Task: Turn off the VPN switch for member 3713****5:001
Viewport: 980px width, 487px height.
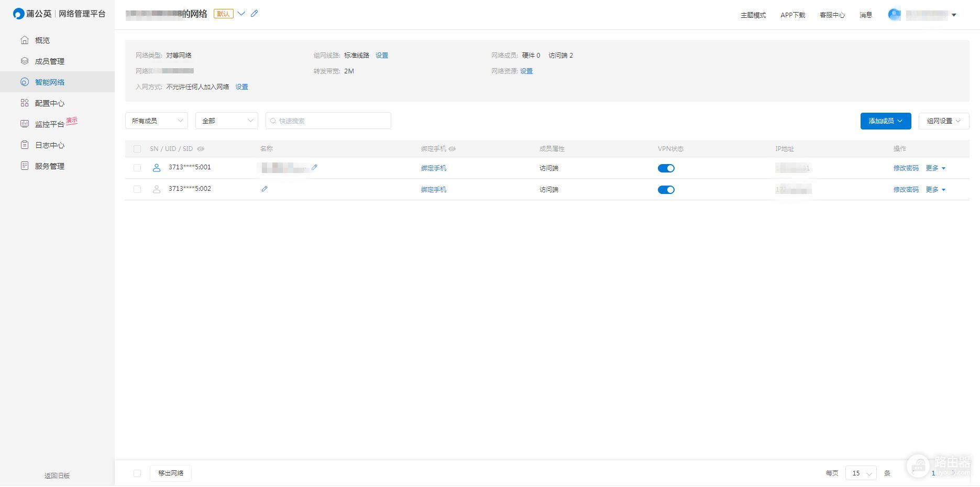Action: 666,168
